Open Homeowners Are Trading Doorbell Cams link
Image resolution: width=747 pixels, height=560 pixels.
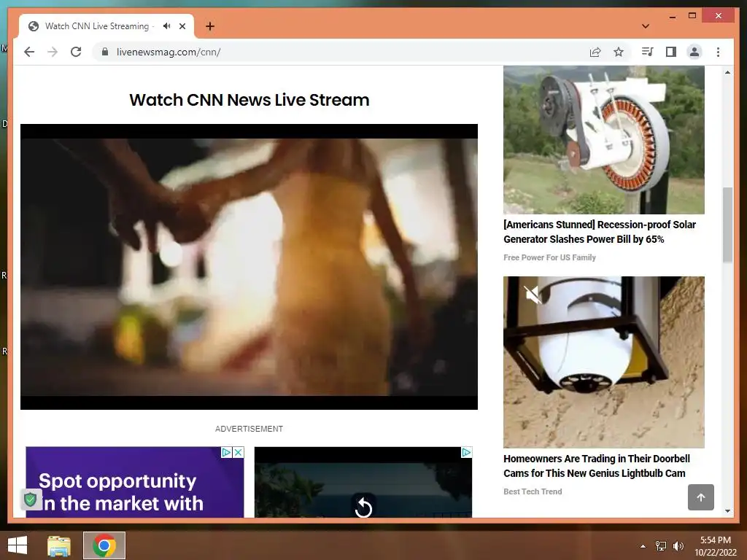point(597,466)
